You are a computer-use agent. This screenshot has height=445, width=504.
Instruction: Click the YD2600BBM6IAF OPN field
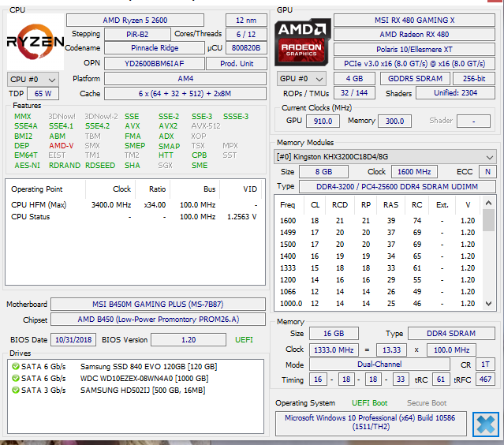[x=155, y=64]
